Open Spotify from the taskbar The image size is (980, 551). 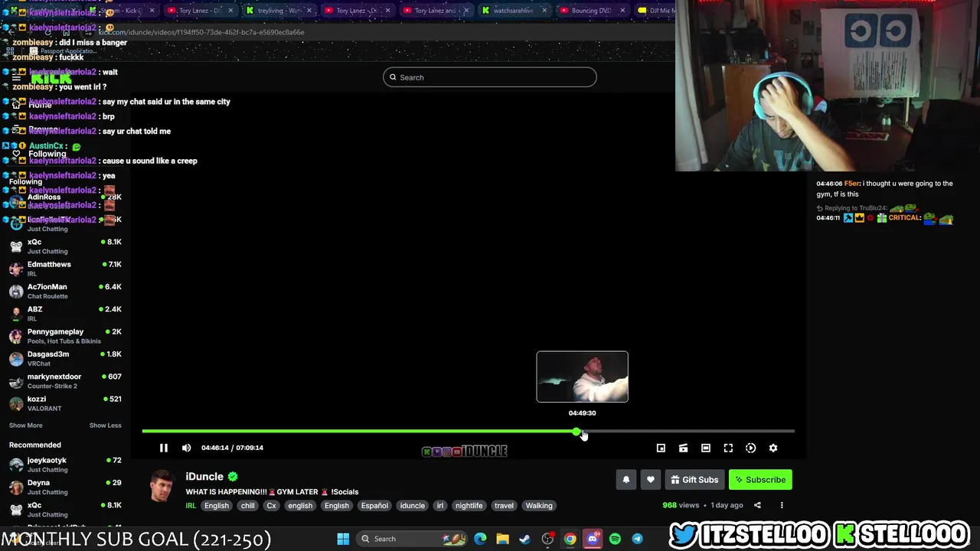[615, 539]
